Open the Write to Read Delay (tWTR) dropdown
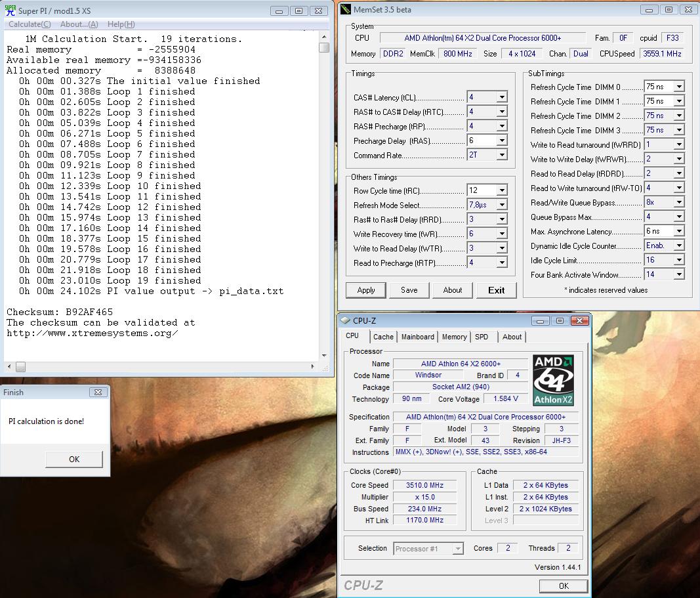This screenshot has height=598, width=700. coord(502,248)
